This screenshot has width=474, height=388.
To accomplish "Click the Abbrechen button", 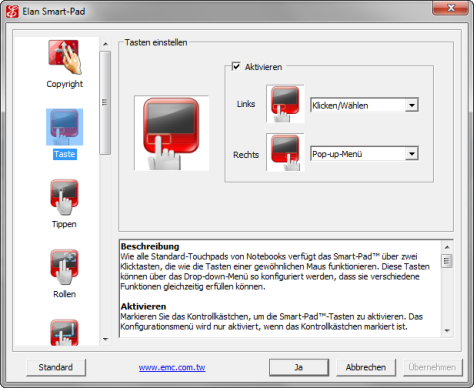I will pyautogui.click(x=366, y=367).
